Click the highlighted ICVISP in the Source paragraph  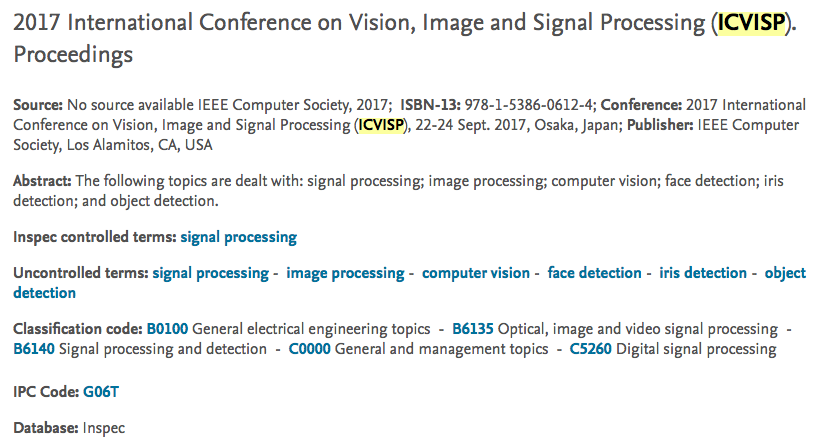380,125
